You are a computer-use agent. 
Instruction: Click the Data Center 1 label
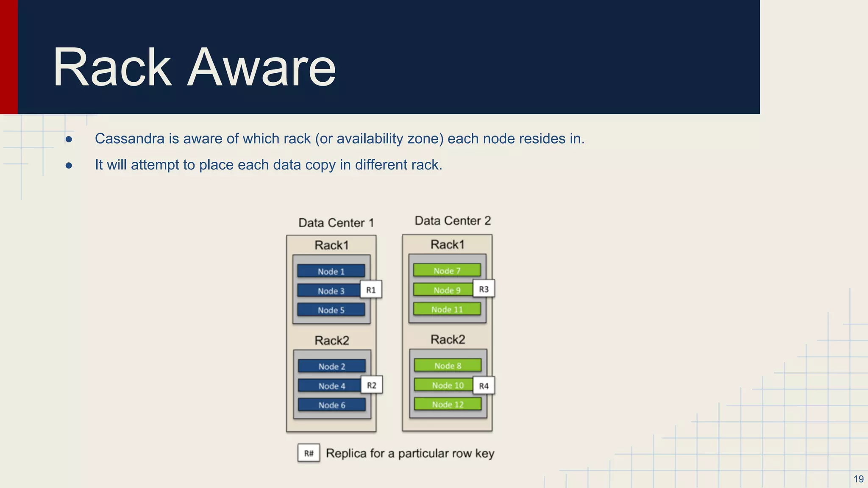336,223
